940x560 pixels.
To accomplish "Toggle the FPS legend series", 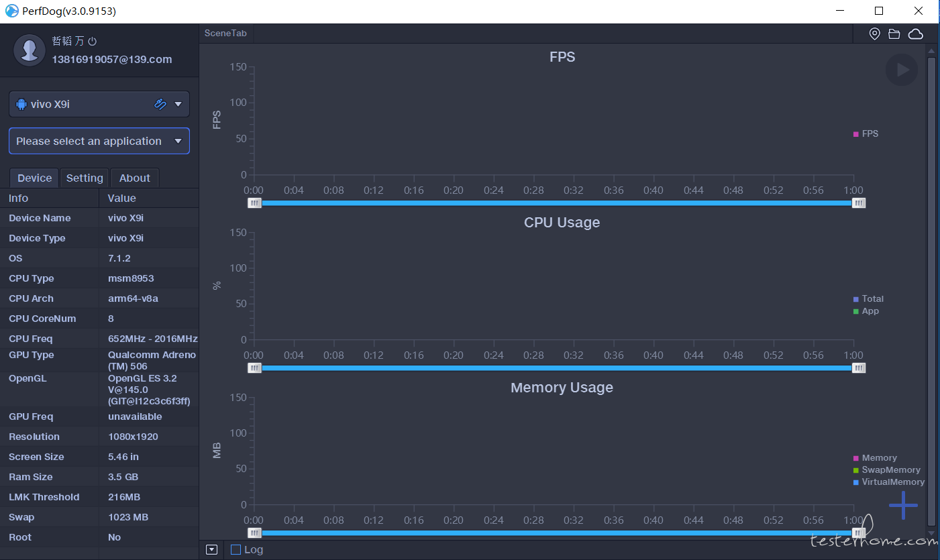I will click(x=870, y=134).
